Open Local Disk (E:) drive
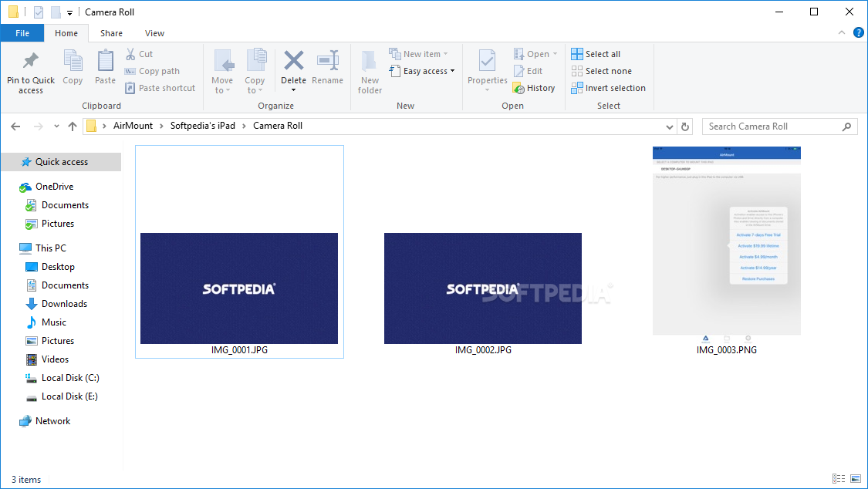Screen dimensions: 868x489 tap(69, 396)
